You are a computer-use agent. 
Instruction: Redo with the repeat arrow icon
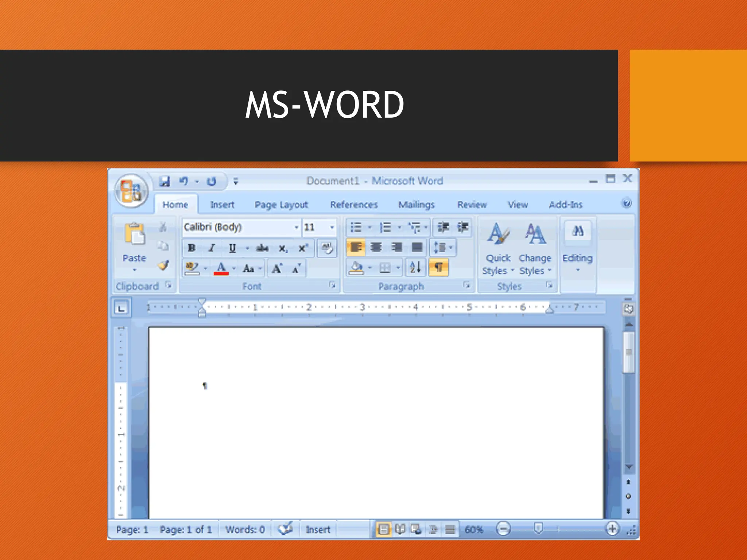tap(212, 181)
